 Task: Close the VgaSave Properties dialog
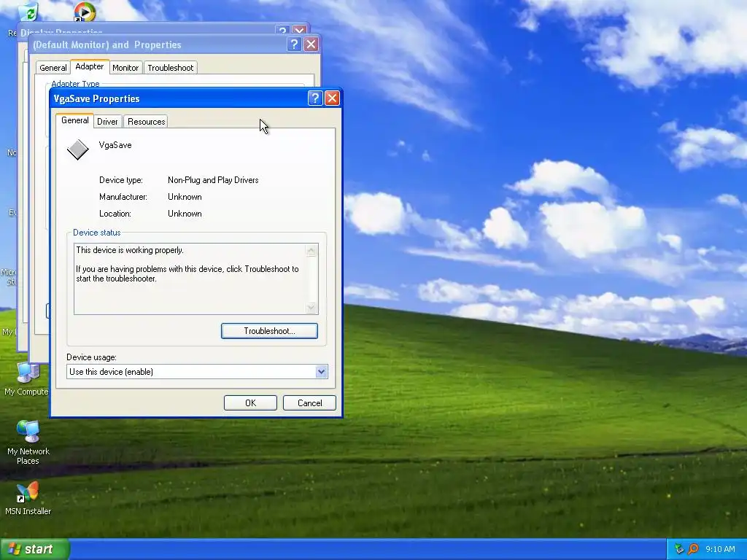[x=332, y=98]
